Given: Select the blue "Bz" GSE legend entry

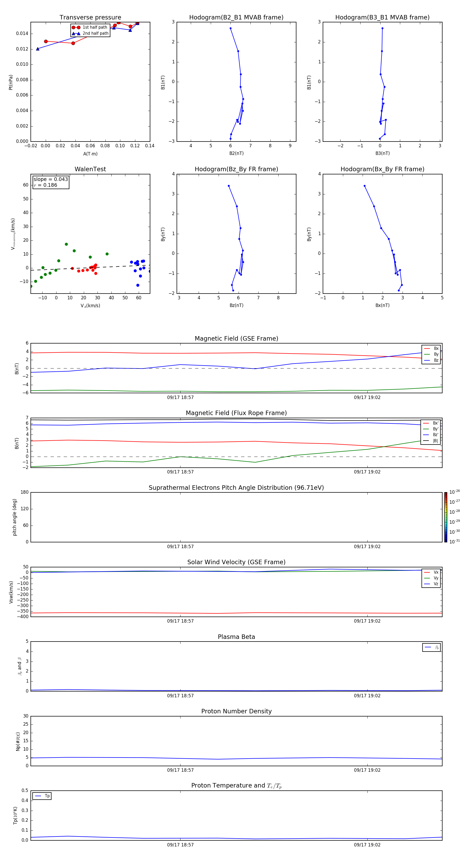Looking at the screenshot, I should tap(431, 360).
